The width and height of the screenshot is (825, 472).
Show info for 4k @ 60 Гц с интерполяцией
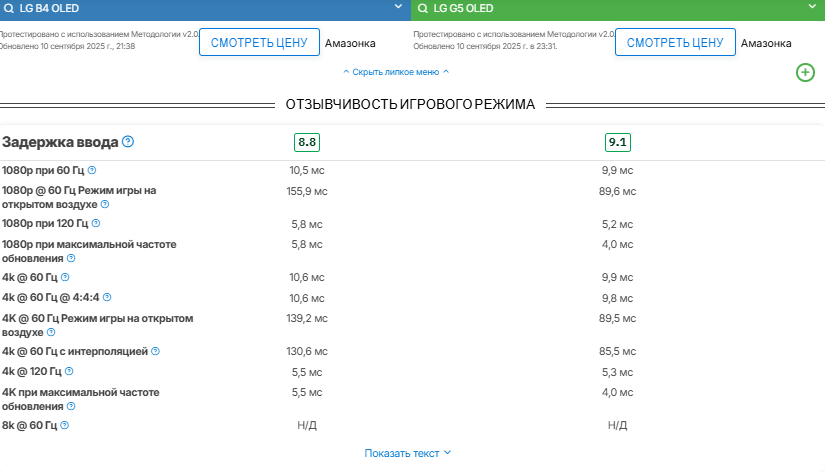pyautogui.click(x=155, y=352)
